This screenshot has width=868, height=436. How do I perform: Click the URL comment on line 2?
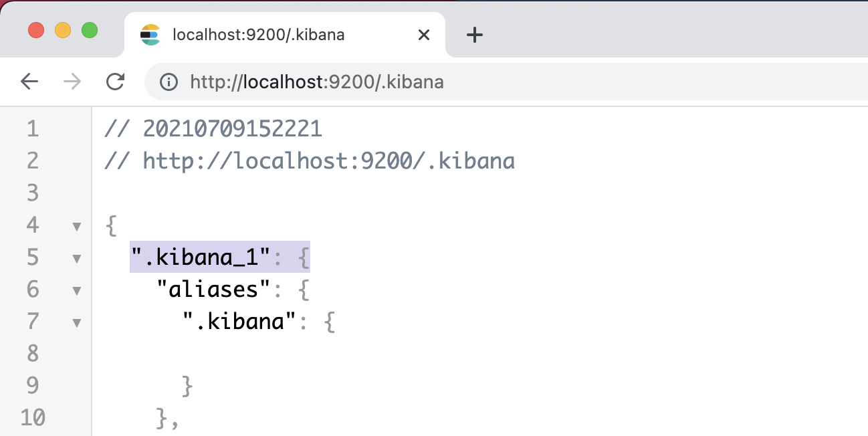pos(309,161)
